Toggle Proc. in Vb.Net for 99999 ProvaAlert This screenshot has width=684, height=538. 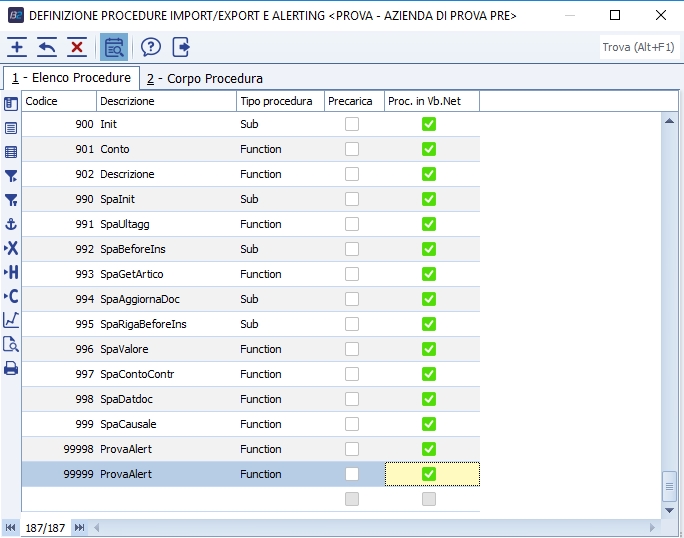click(429, 474)
